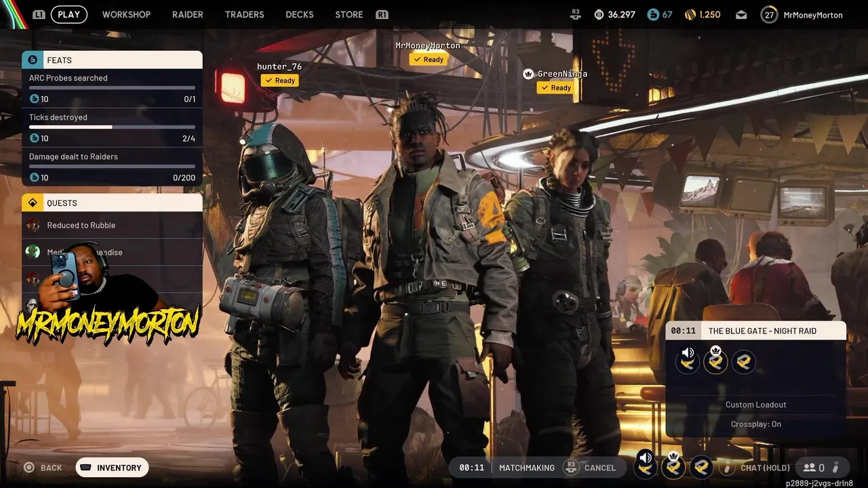Click the level 27 progress ring
This screenshot has height=488, width=868.
[x=769, y=14]
